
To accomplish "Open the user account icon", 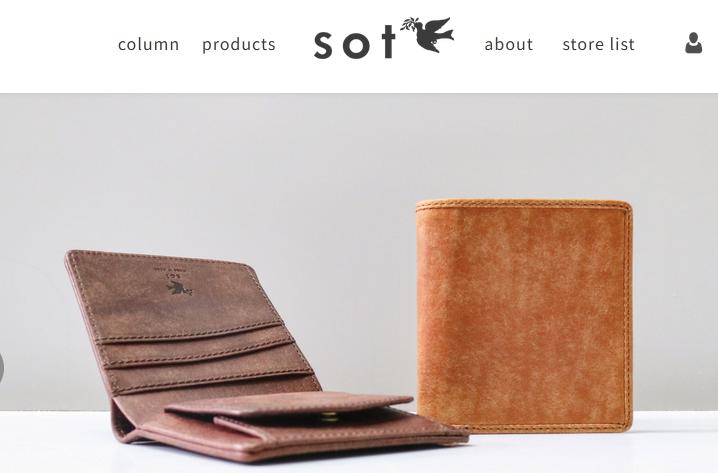I will pyautogui.click(x=693, y=43).
